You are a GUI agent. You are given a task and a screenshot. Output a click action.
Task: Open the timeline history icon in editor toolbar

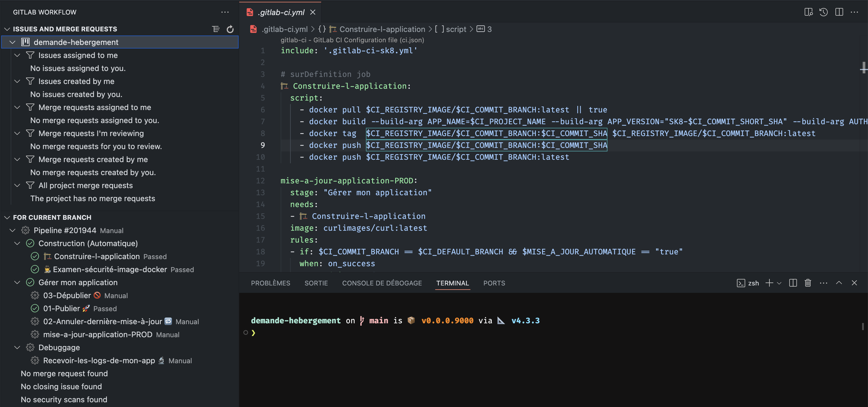coord(824,12)
